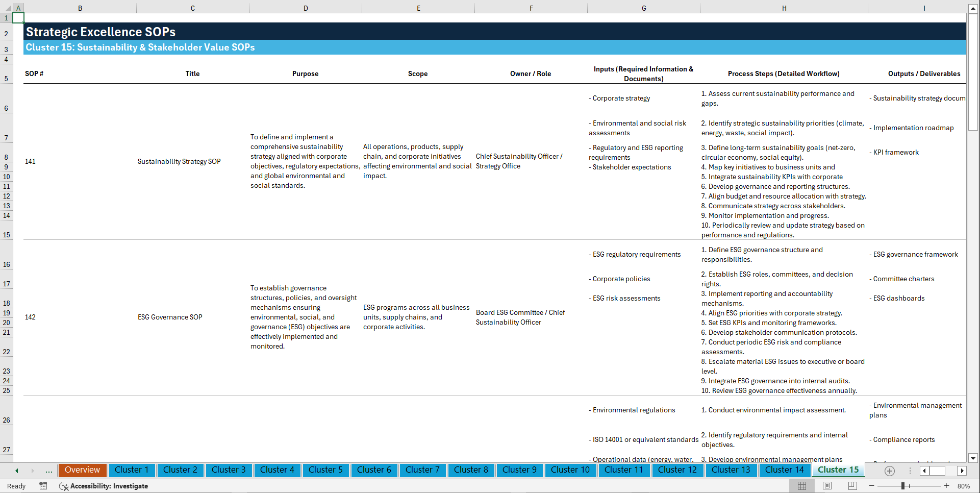Click the vertical scrollbar down arrow

point(973,459)
